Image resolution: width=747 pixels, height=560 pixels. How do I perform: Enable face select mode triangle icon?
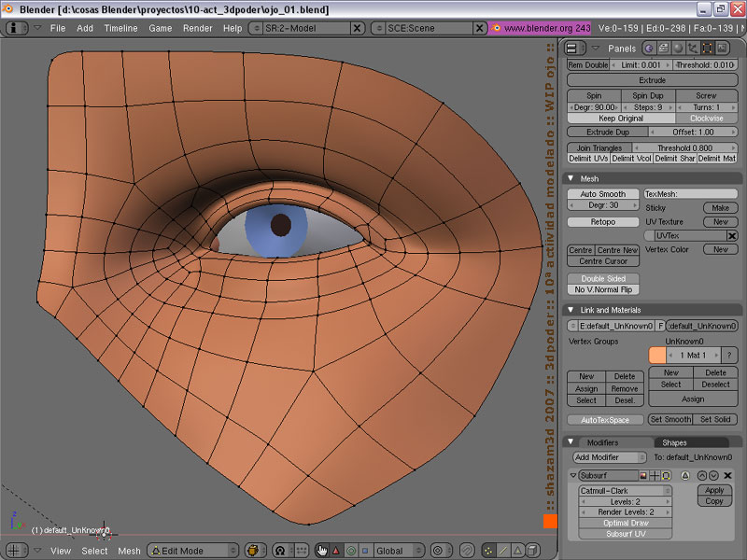coord(515,551)
